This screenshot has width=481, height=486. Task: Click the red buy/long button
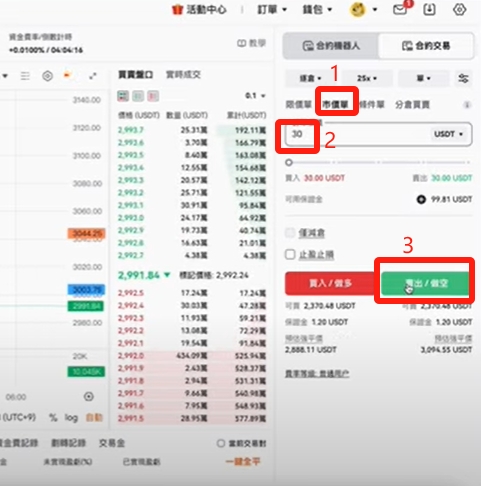coord(330,283)
